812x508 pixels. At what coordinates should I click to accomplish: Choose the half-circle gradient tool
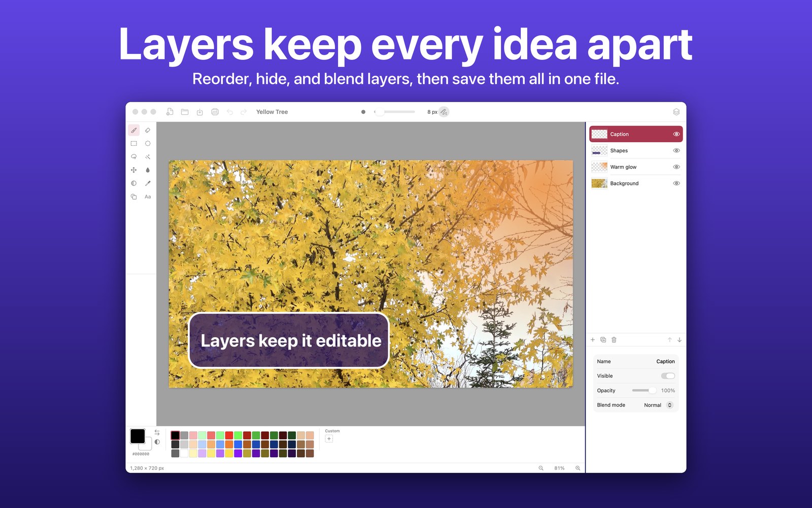(134, 183)
